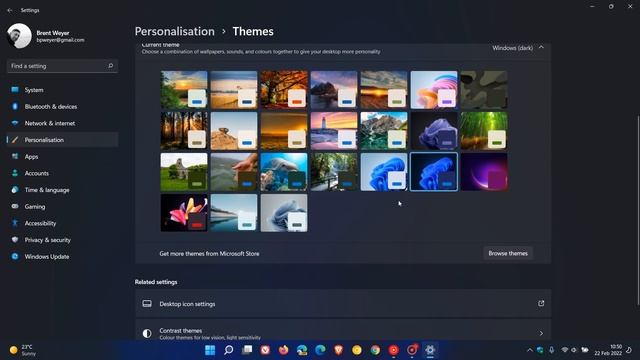
Task: Select the mountain lake theme
Action: tap(384, 131)
